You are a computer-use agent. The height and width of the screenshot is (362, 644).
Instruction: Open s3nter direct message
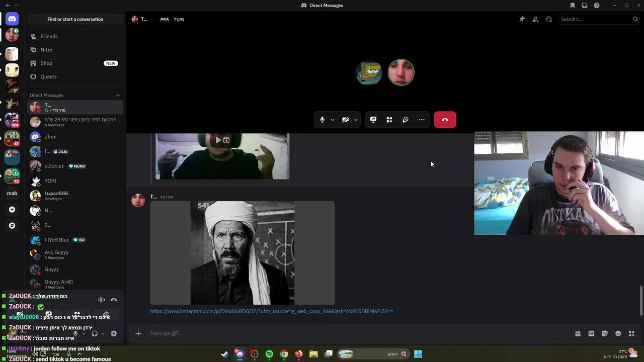[75, 166]
